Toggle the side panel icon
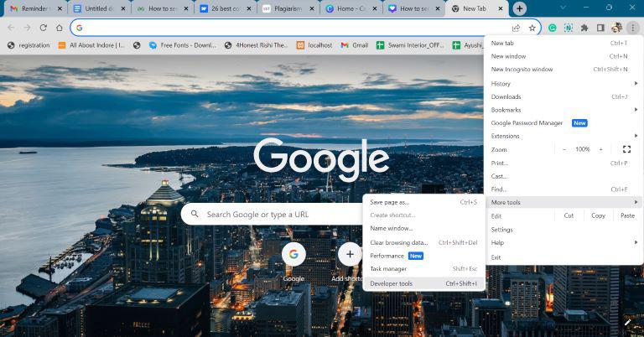644x337 pixels. [x=600, y=28]
